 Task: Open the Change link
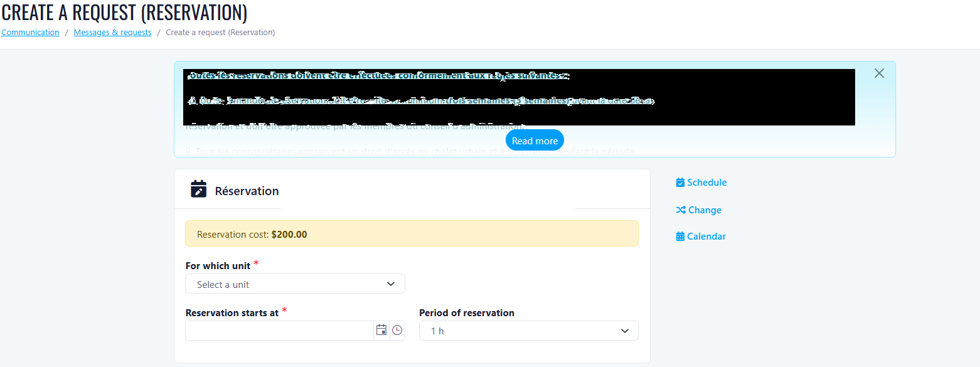tap(698, 210)
